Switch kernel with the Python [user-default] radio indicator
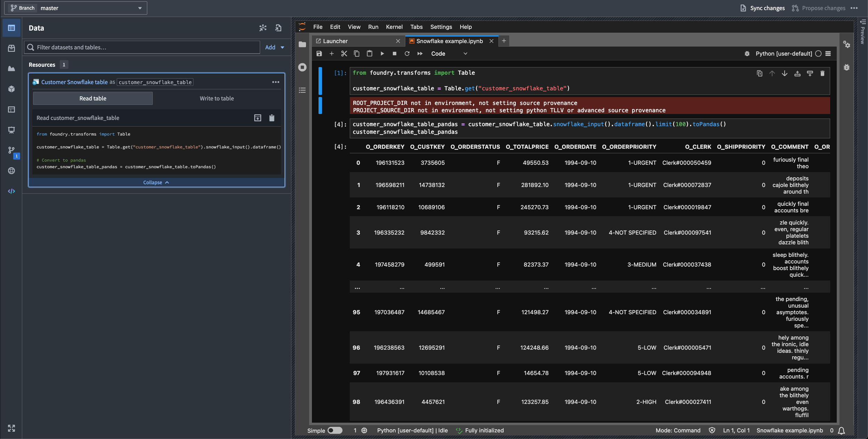This screenshot has width=868, height=439. click(x=818, y=54)
